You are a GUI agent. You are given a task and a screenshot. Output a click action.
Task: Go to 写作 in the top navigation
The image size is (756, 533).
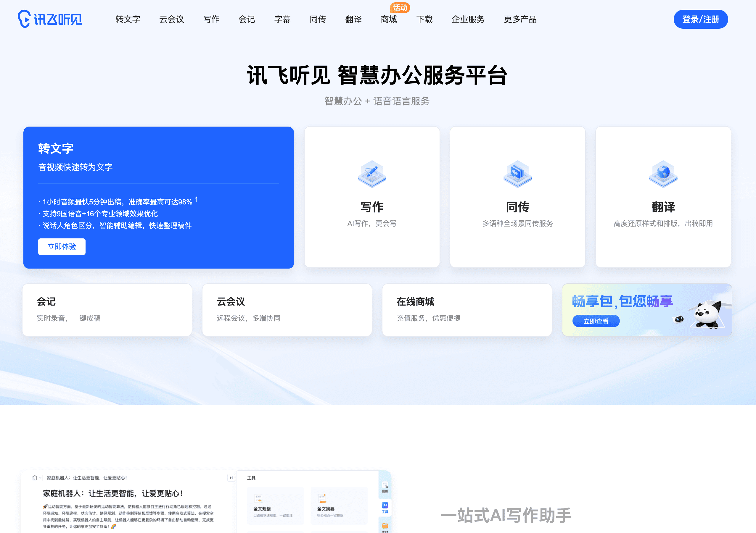click(211, 20)
